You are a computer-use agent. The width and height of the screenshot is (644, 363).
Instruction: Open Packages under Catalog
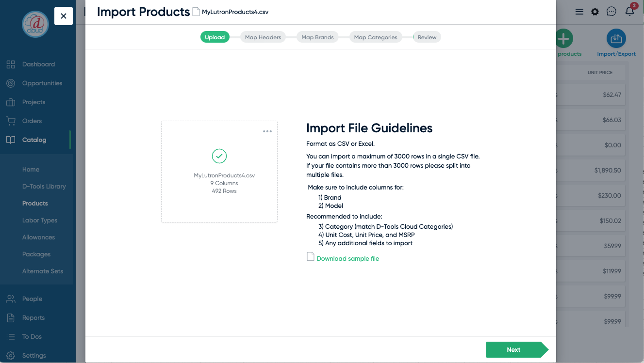(x=36, y=254)
